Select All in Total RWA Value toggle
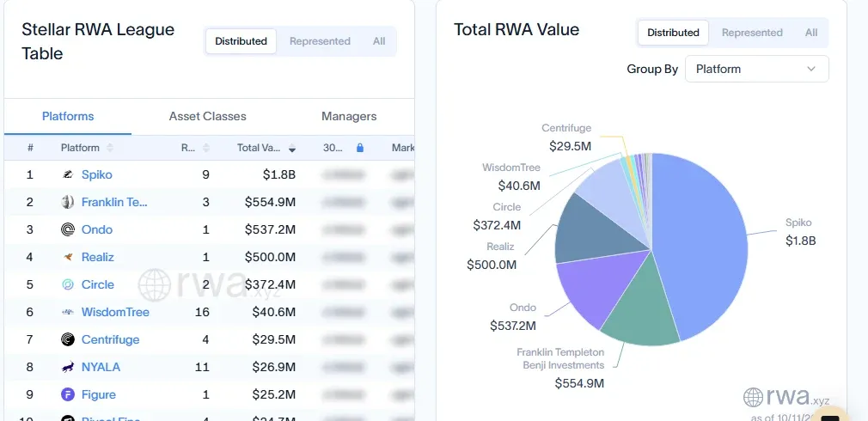868x421 pixels. [811, 33]
